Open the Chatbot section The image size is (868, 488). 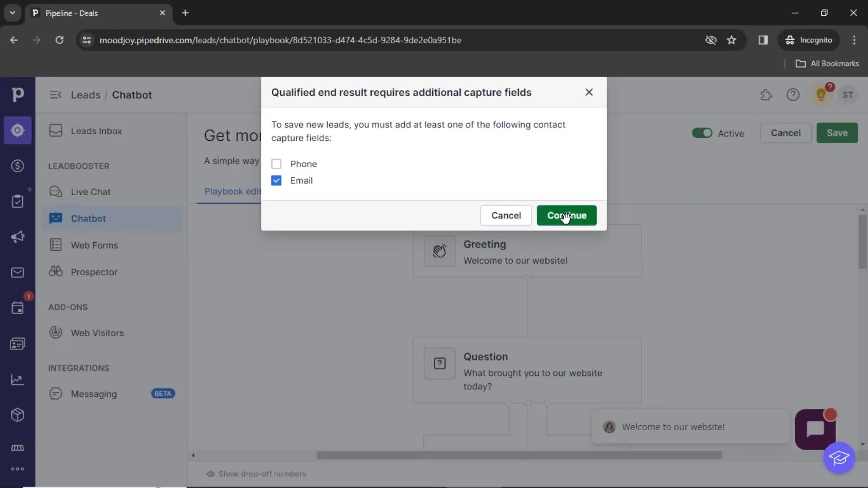click(x=88, y=218)
